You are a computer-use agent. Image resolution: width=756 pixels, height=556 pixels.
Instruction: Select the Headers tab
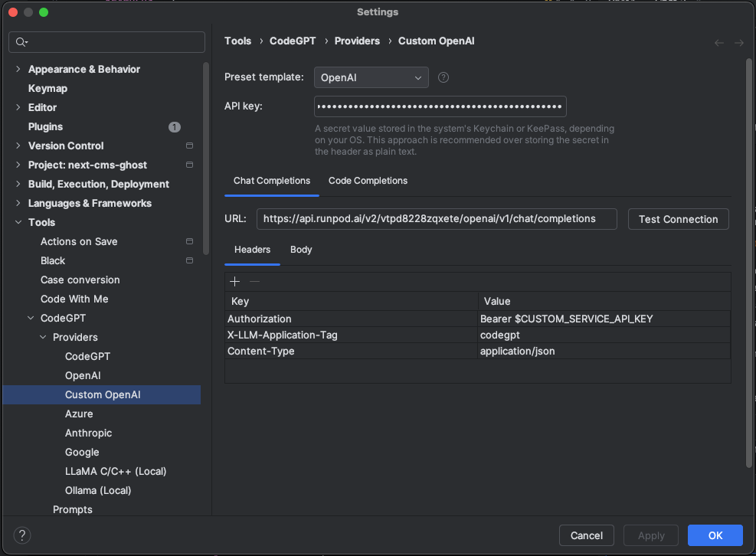click(252, 250)
